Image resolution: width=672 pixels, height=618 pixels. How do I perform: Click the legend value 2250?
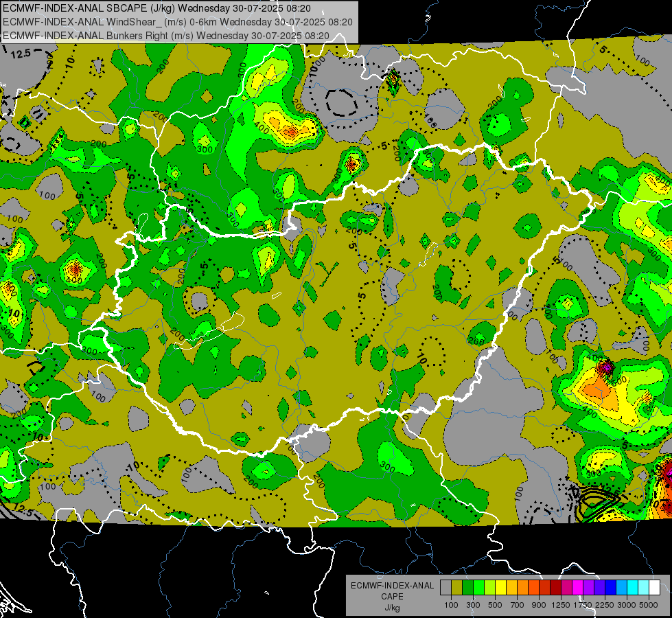[605, 605]
